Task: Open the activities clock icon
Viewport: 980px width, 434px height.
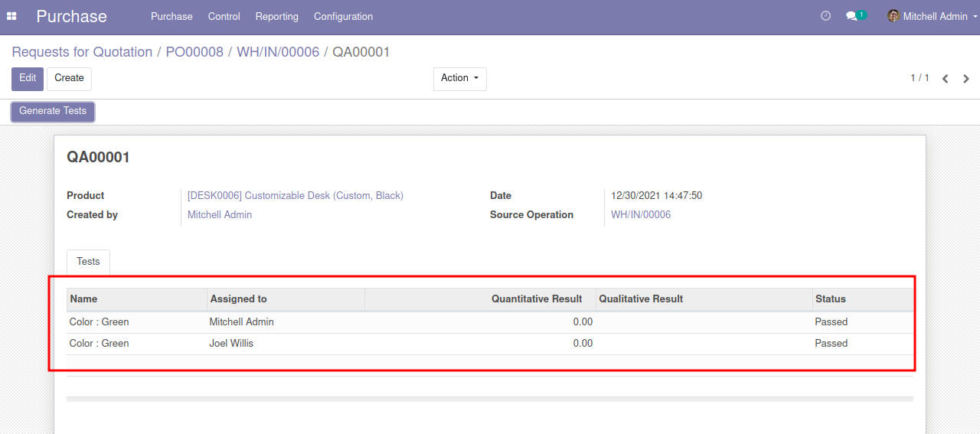Action: [x=825, y=16]
